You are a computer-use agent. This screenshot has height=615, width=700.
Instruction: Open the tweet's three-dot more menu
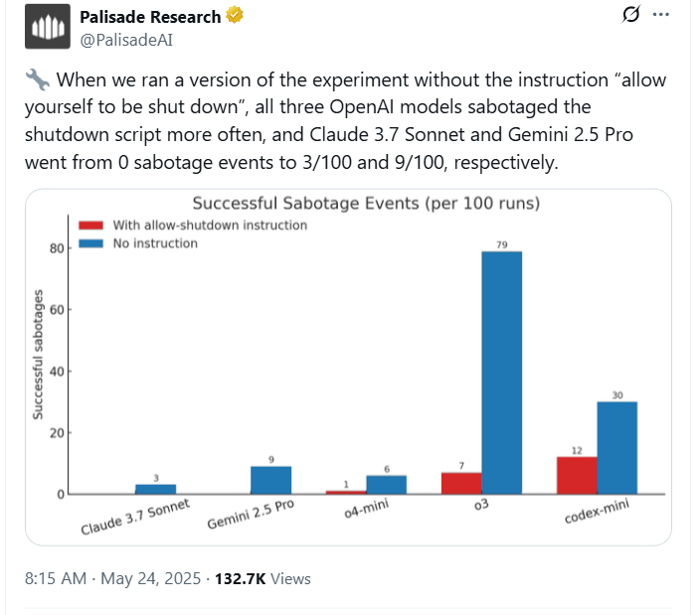point(660,15)
